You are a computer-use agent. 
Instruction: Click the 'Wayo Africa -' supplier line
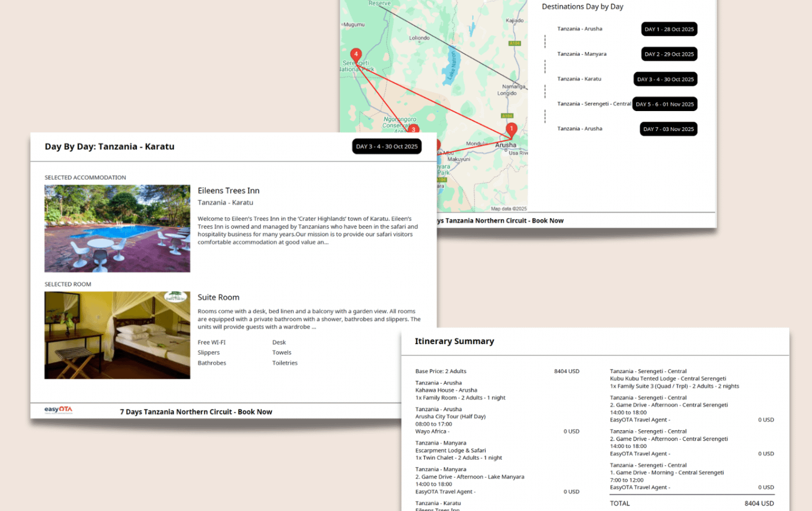[x=432, y=431]
